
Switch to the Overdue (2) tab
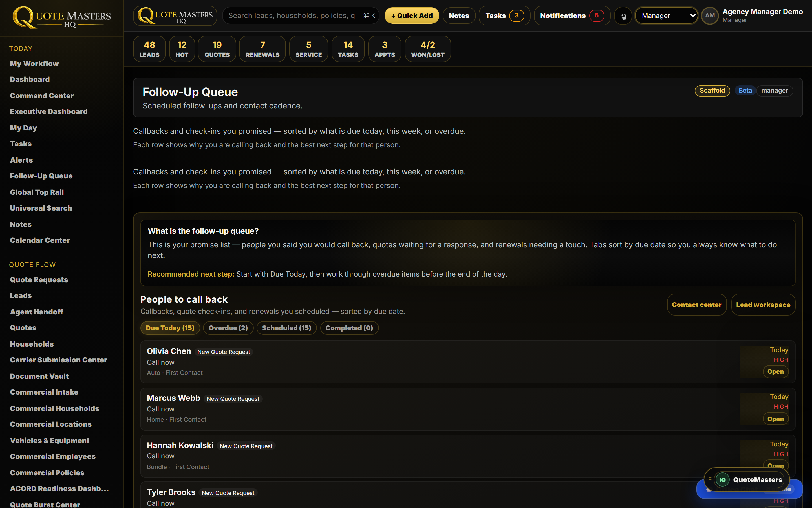click(x=228, y=328)
